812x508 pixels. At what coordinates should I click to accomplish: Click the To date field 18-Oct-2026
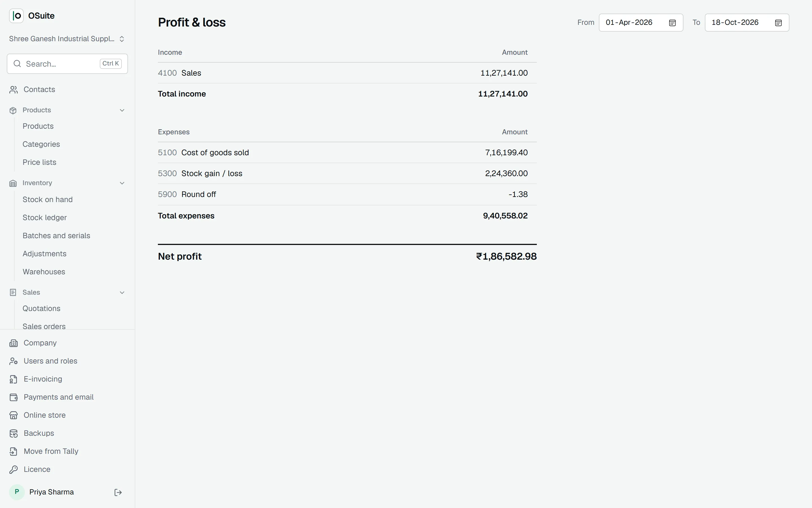(x=747, y=23)
